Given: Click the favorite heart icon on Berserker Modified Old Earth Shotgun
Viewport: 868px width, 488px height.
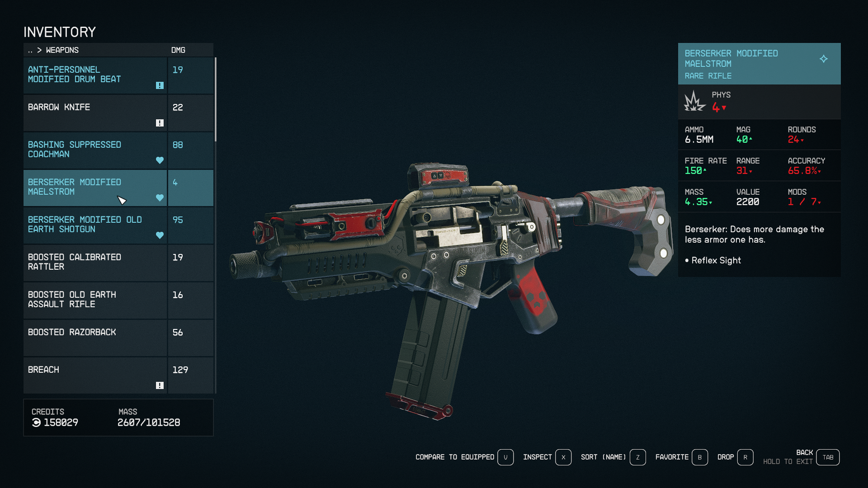Looking at the screenshot, I should pos(159,235).
